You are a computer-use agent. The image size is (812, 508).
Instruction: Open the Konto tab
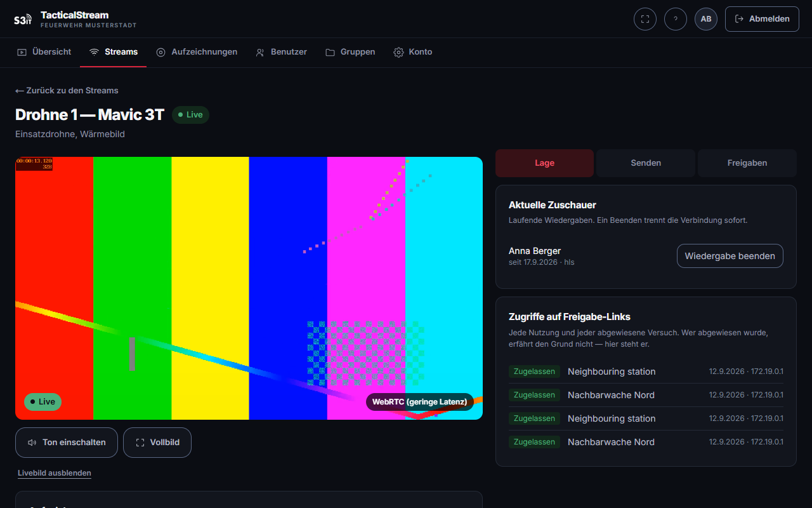[x=413, y=52]
